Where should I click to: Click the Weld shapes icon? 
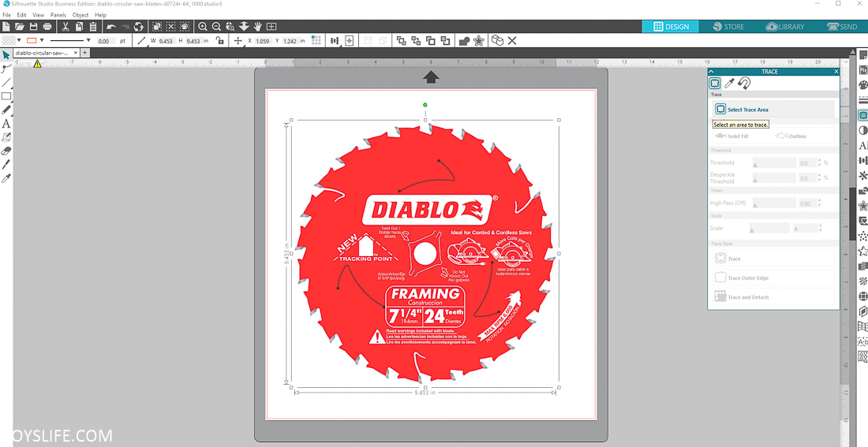(x=465, y=40)
